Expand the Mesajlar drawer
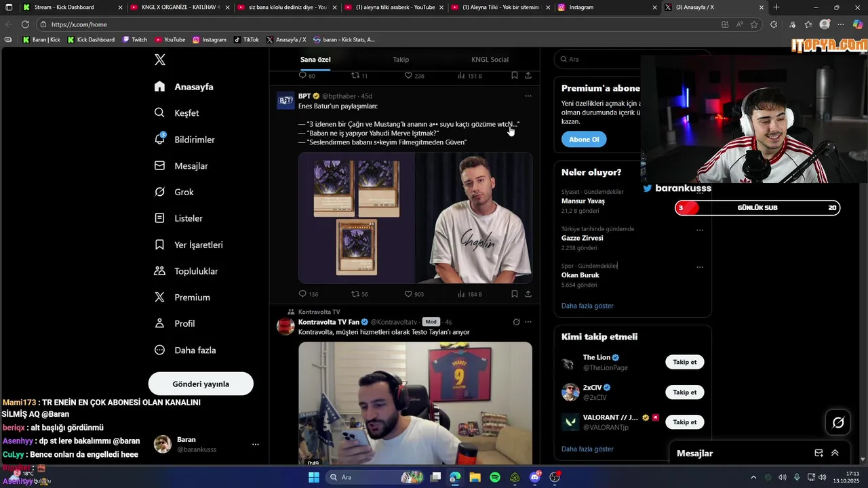Viewport: 868px width, 488px height. (835, 453)
